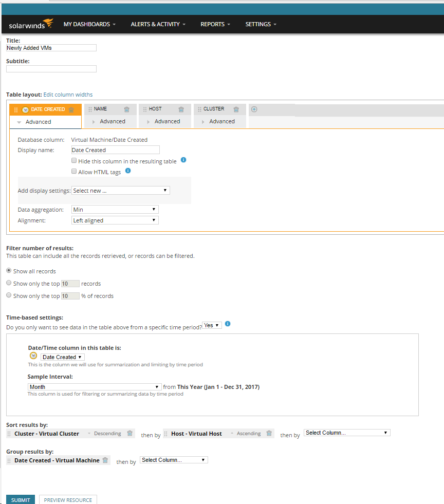Enable Allow HTML tags checkbox
This screenshot has height=504, width=444.
tap(74, 171)
